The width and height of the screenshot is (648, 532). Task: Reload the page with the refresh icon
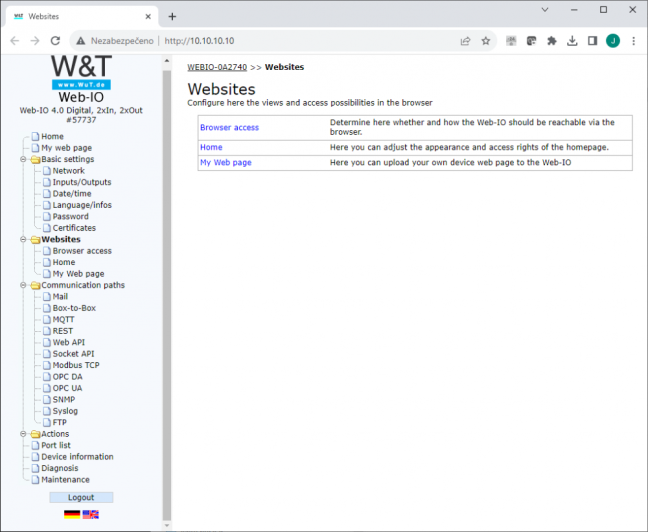click(55, 41)
